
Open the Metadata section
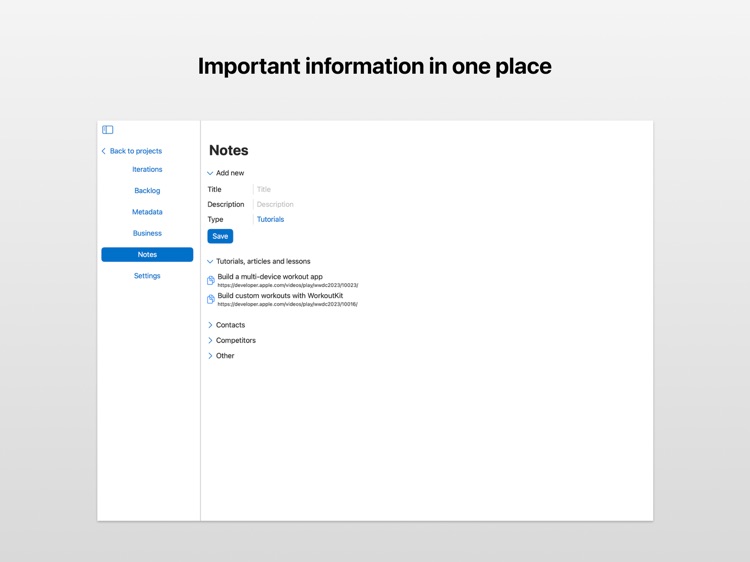pyautogui.click(x=147, y=212)
